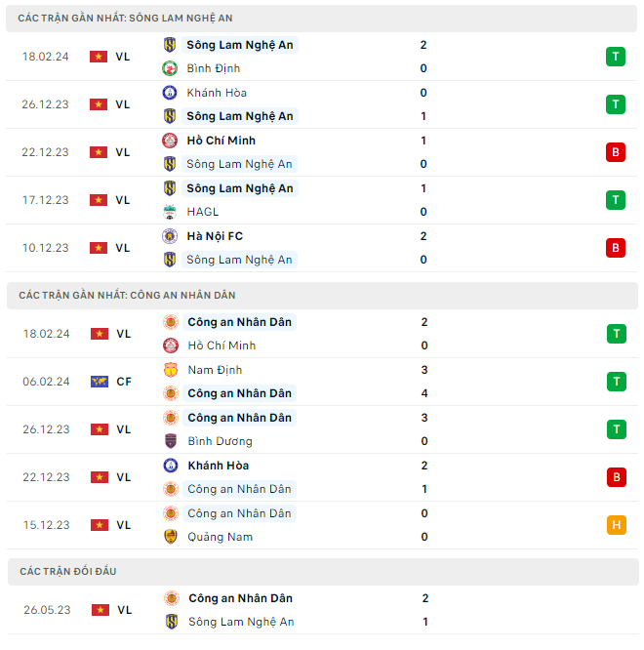The image size is (644, 650).
Task: Open the HAGL team name link
Action: 202,212
